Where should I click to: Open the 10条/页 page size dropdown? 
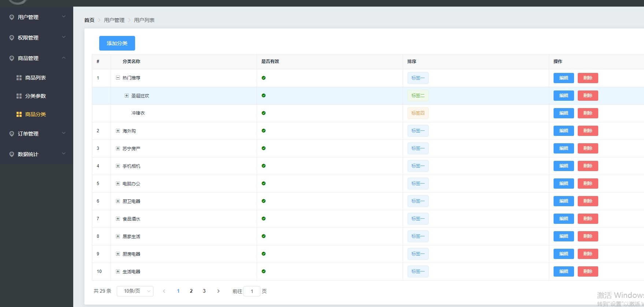click(135, 291)
